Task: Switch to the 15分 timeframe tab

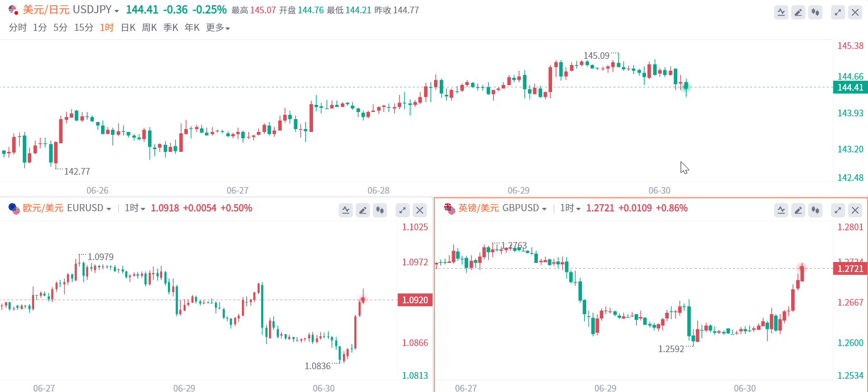Action: click(x=83, y=28)
